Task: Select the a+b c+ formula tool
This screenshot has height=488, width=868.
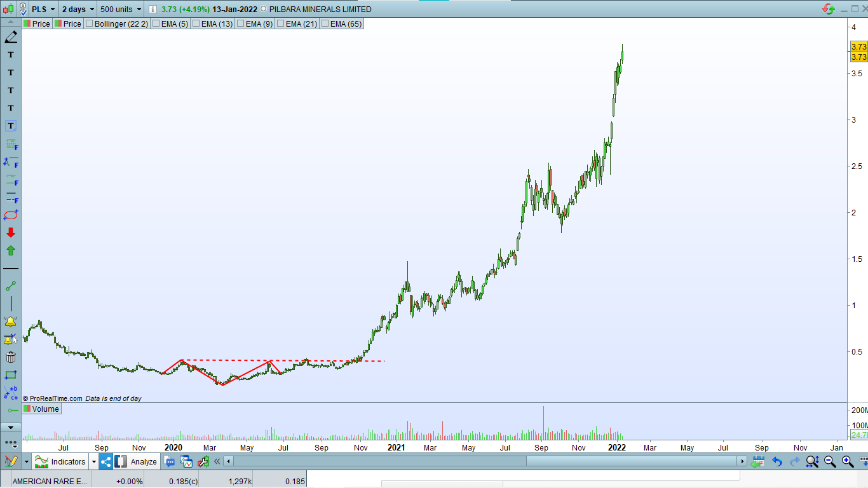Action: (11, 392)
